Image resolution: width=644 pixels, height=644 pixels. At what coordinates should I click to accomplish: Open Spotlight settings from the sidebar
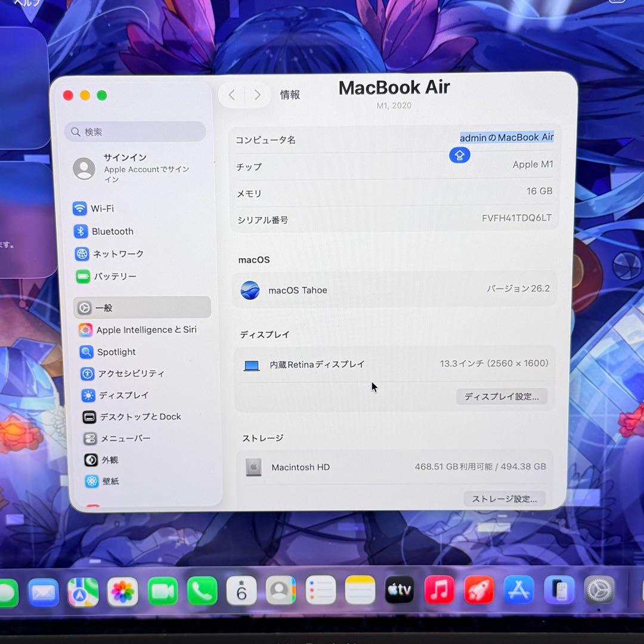tap(115, 352)
